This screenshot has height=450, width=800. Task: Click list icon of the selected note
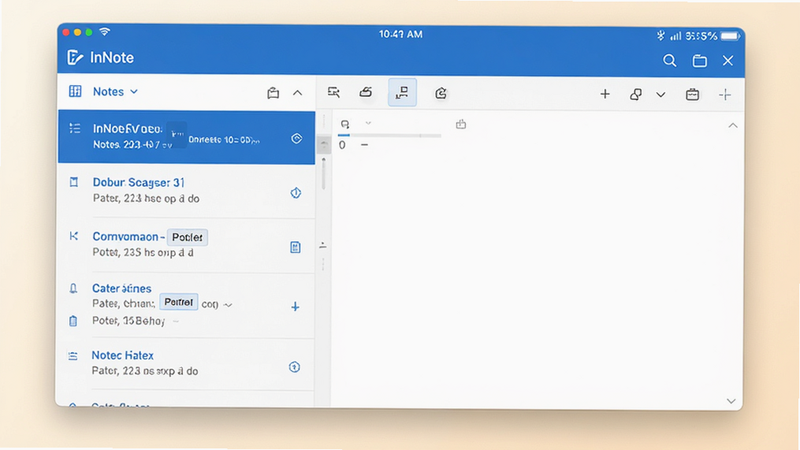[74, 128]
